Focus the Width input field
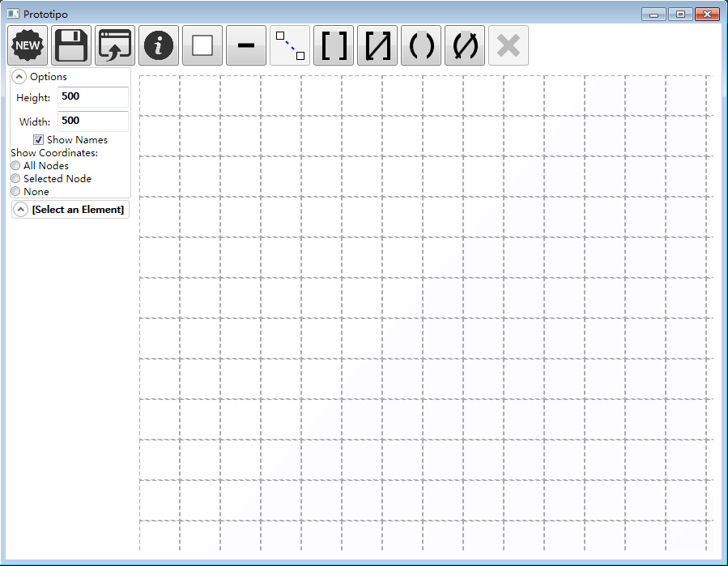The image size is (728, 566). coord(93,121)
